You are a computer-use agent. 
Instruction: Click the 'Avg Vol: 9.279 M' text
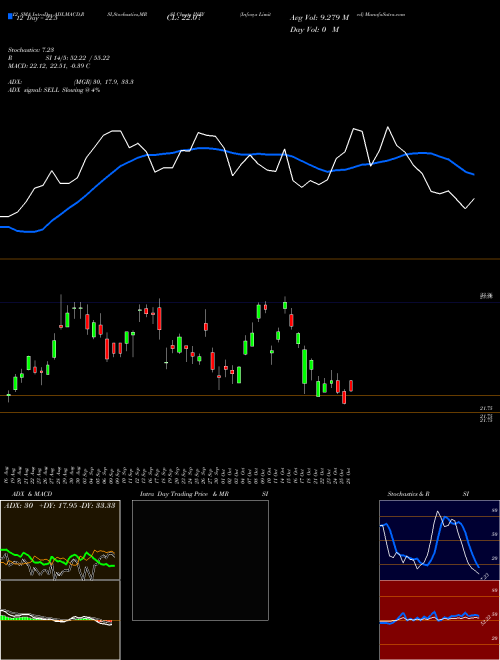coord(319,18)
